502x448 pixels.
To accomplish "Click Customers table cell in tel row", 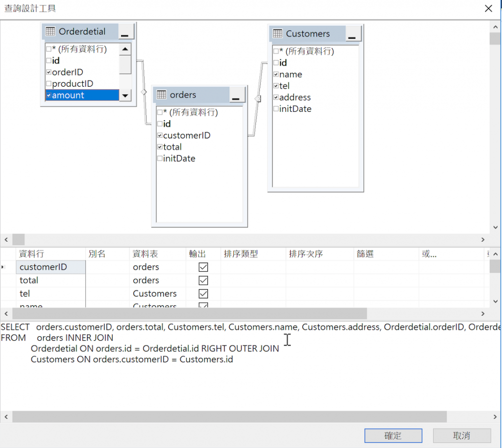I will coord(158,294).
